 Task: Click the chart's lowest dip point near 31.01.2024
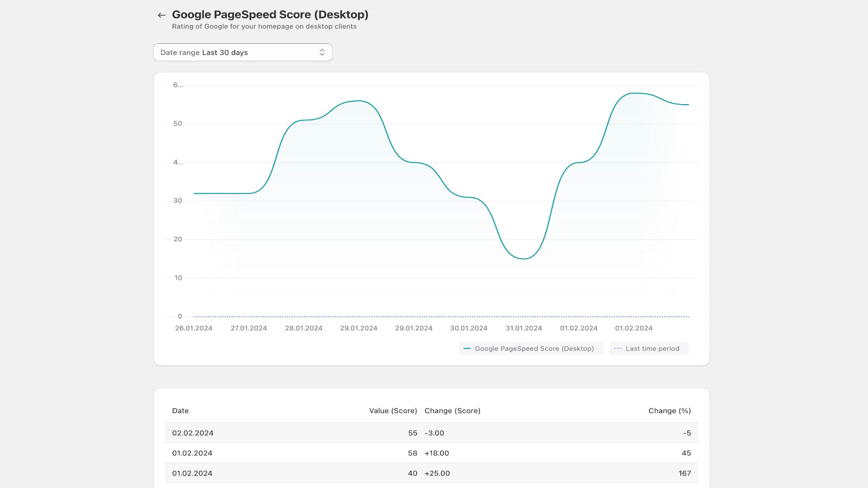click(x=522, y=259)
